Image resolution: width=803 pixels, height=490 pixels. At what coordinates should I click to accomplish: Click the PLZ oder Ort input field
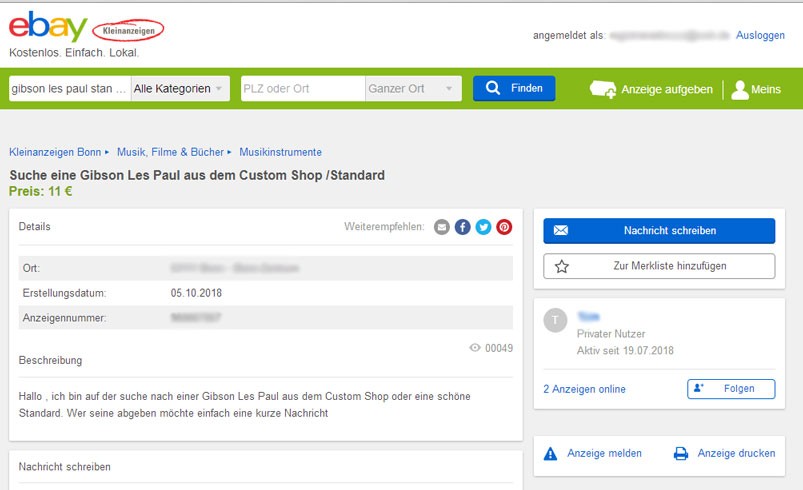click(x=303, y=88)
